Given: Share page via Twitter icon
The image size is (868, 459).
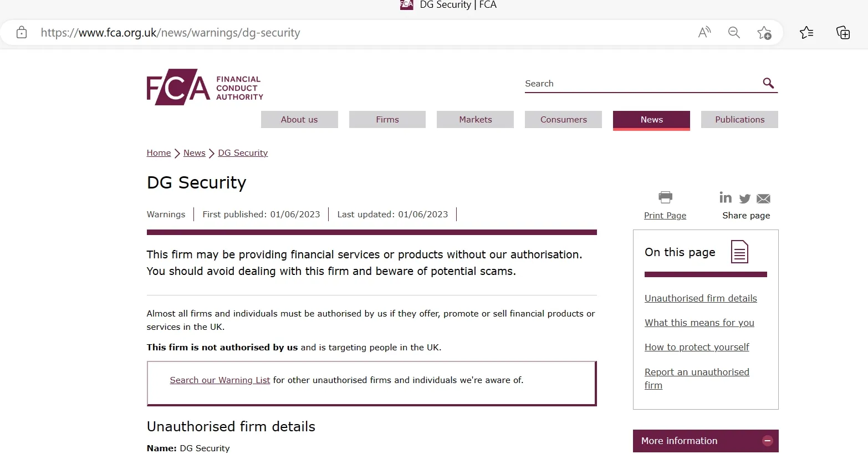Looking at the screenshot, I should pyautogui.click(x=745, y=198).
